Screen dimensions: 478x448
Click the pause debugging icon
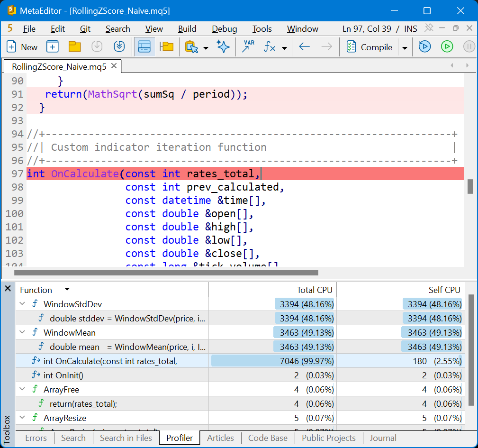tap(469, 47)
